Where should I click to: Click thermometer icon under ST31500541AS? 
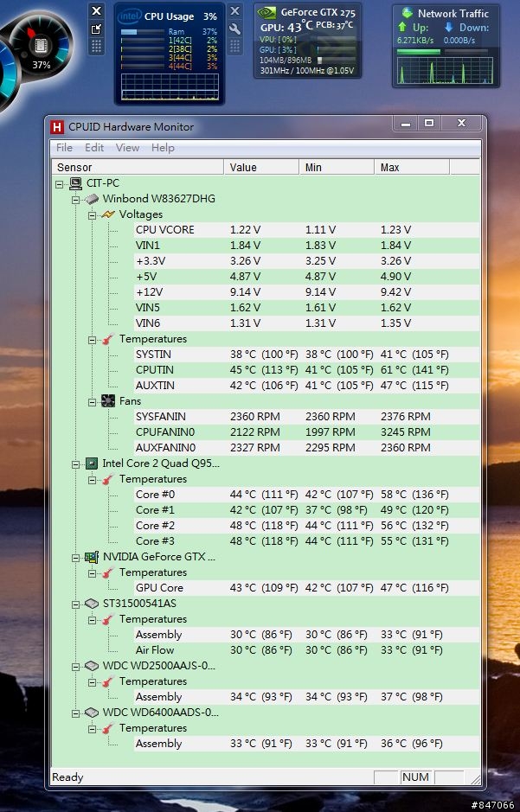(108, 619)
